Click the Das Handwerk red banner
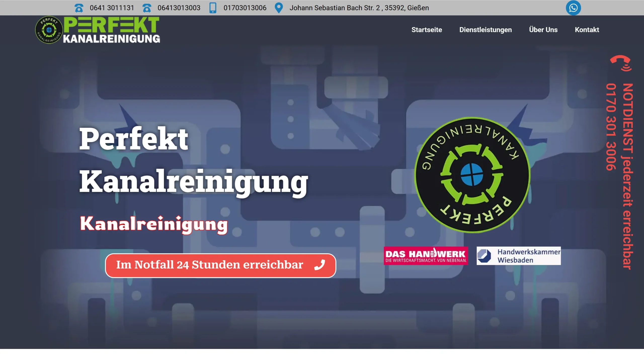644x360 pixels. pos(426,256)
